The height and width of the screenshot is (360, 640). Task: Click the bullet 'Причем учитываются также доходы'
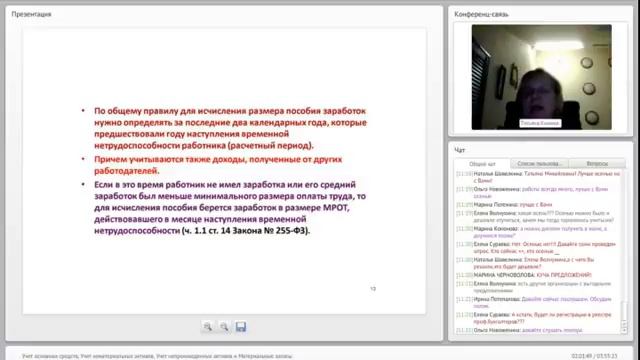point(218,165)
